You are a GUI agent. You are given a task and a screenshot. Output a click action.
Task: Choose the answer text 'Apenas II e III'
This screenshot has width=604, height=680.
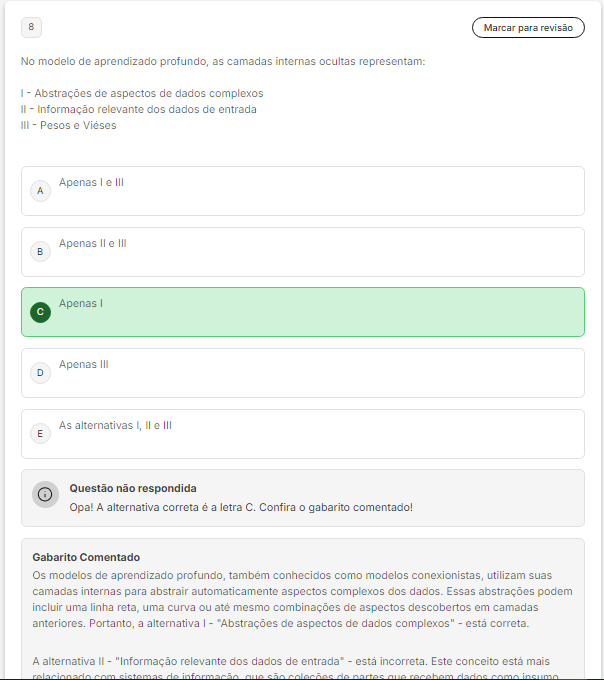pyautogui.click(x=92, y=243)
